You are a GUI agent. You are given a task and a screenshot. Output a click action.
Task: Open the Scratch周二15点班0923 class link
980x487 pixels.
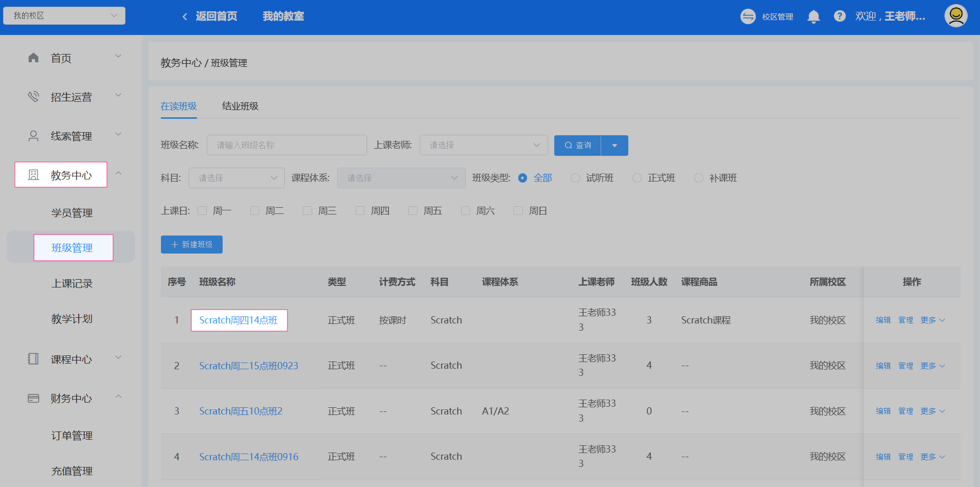tap(249, 366)
